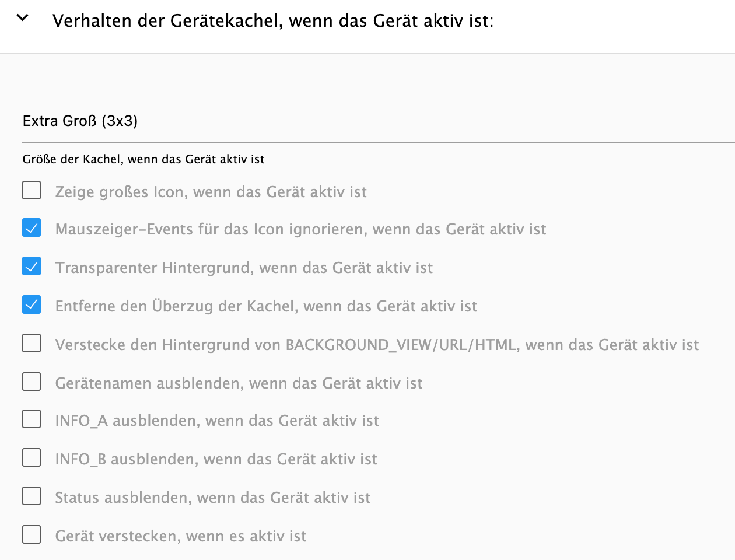The height and width of the screenshot is (560, 735).
Task: Check INFO_B ausblenden checkbox
Action: point(32,458)
